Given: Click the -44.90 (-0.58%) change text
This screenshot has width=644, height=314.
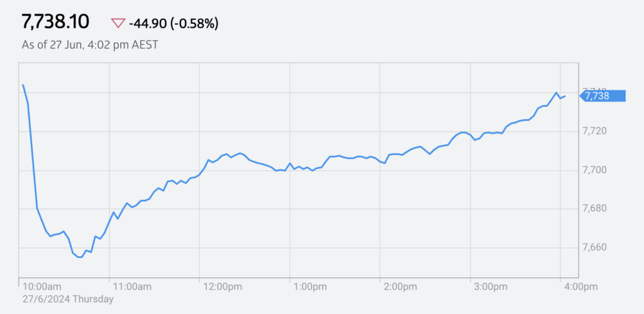Looking at the screenshot, I should [174, 24].
